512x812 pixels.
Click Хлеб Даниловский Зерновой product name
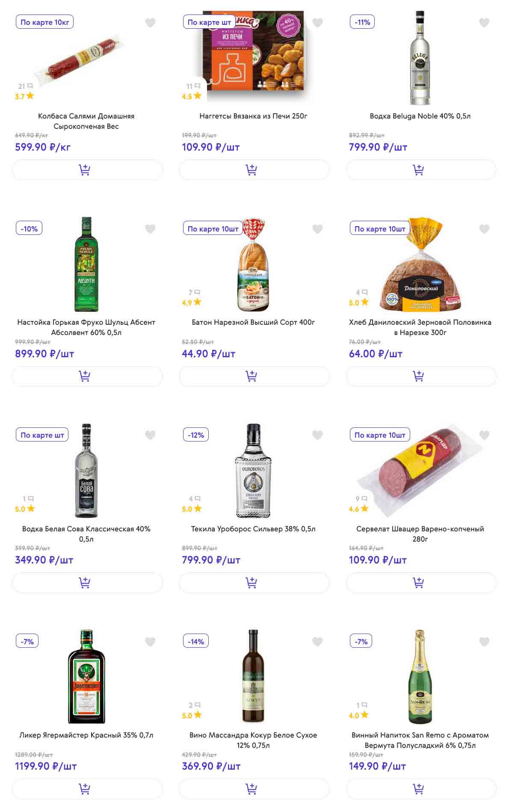[x=420, y=327]
